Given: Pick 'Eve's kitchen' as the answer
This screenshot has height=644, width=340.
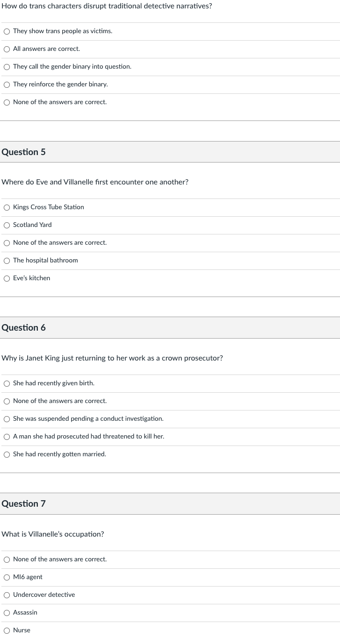Looking at the screenshot, I should coord(7,278).
